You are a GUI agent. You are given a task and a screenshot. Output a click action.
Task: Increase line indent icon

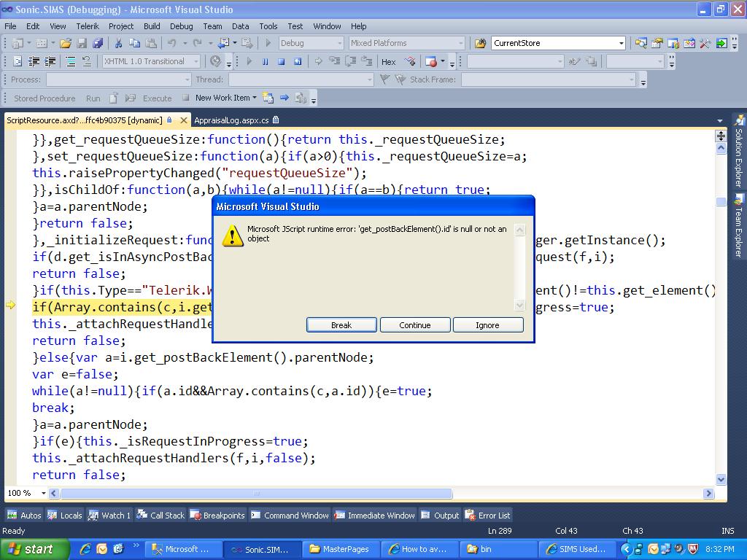click(x=50, y=61)
